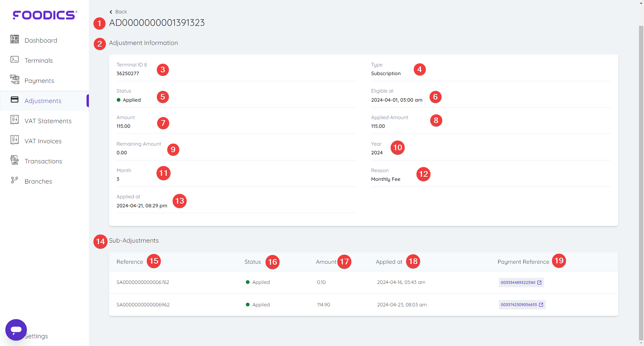Open the chat support bubble
This screenshot has height=346, width=644.
[x=16, y=330]
